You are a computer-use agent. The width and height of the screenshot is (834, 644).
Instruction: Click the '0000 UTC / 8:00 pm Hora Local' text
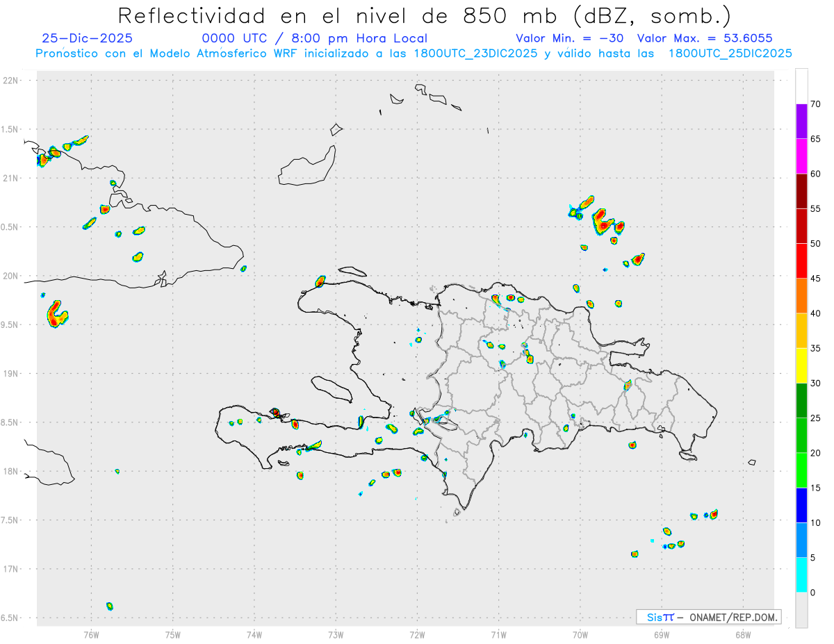coord(314,39)
